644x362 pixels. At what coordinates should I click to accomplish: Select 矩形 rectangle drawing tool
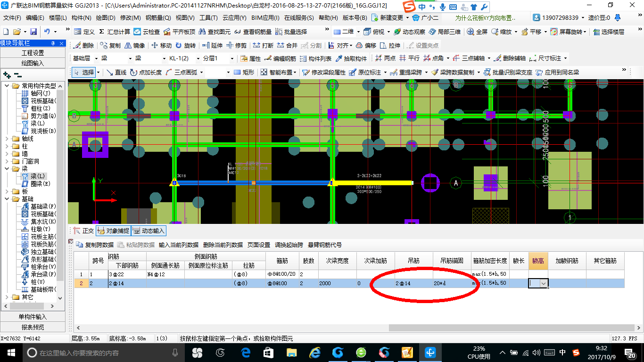(244, 72)
